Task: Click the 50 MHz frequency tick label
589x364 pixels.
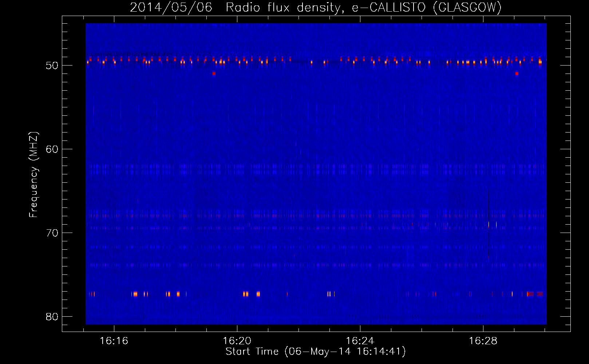Action: (52, 66)
